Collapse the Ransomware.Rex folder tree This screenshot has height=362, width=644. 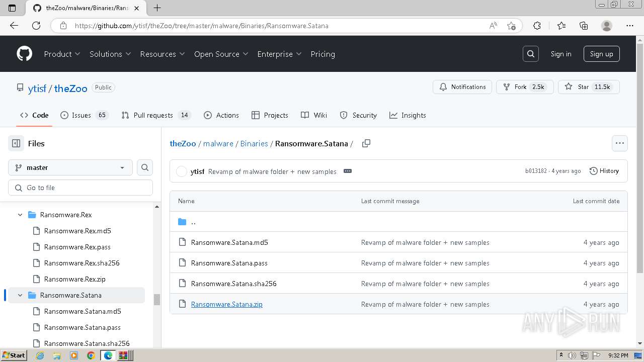[x=20, y=215]
